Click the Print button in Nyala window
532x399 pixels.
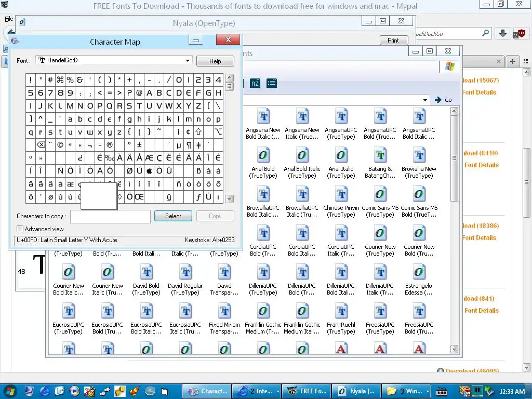click(x=393, y=41)
